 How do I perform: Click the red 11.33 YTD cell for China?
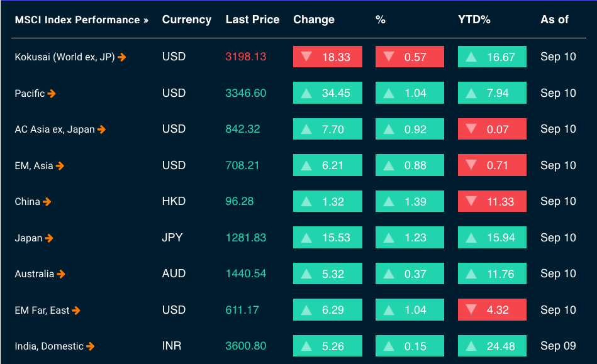[492, 202]
